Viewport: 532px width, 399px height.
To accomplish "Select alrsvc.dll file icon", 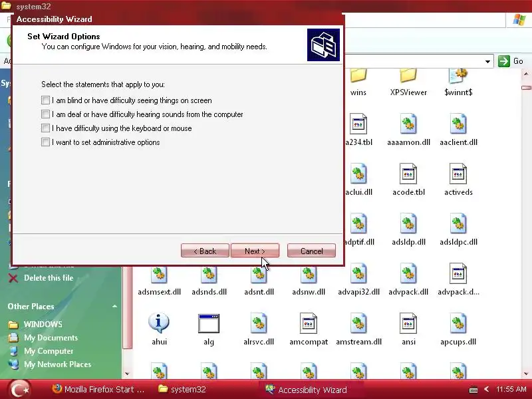I will click(x=259, y=323).
